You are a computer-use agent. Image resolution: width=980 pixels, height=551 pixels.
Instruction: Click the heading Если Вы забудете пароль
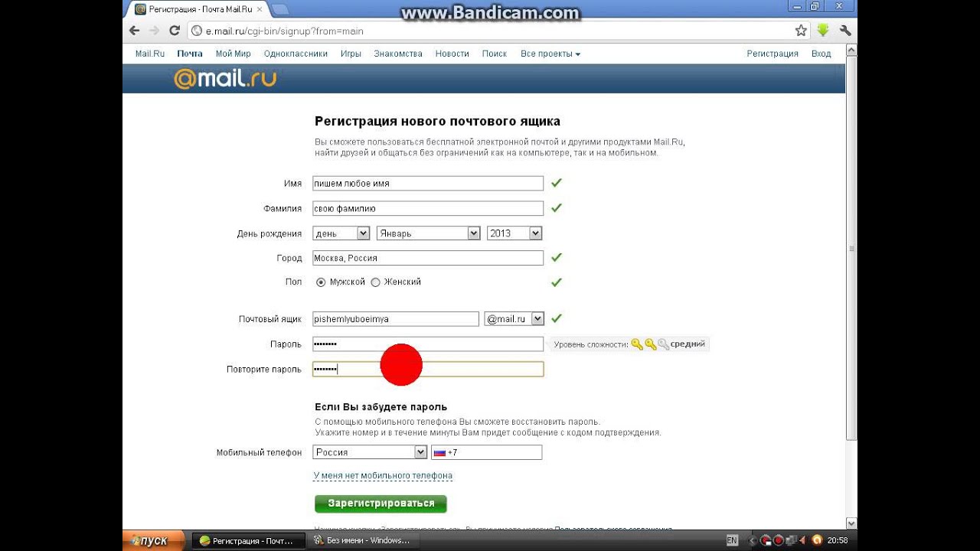(x=381, y=407)
